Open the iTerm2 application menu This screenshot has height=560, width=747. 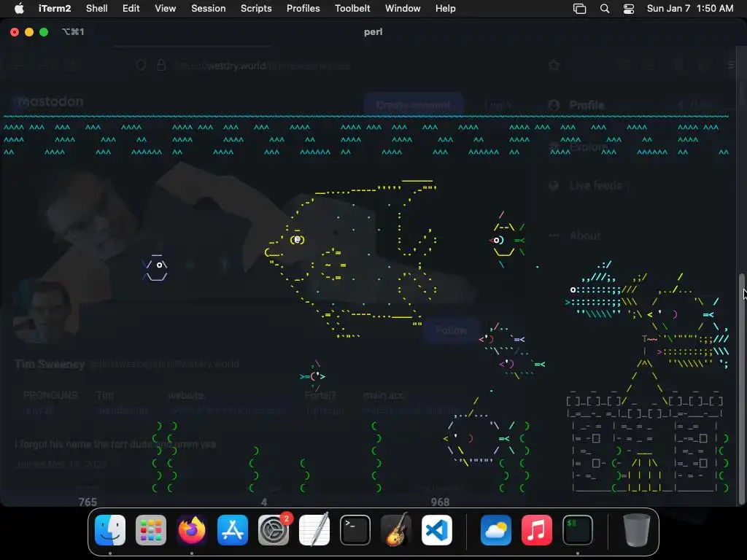coord(55,9)
